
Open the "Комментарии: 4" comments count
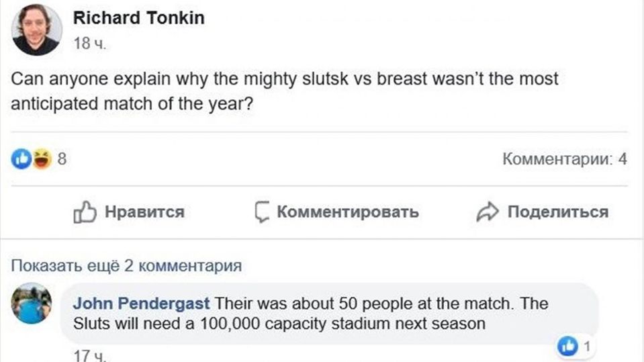564,160
